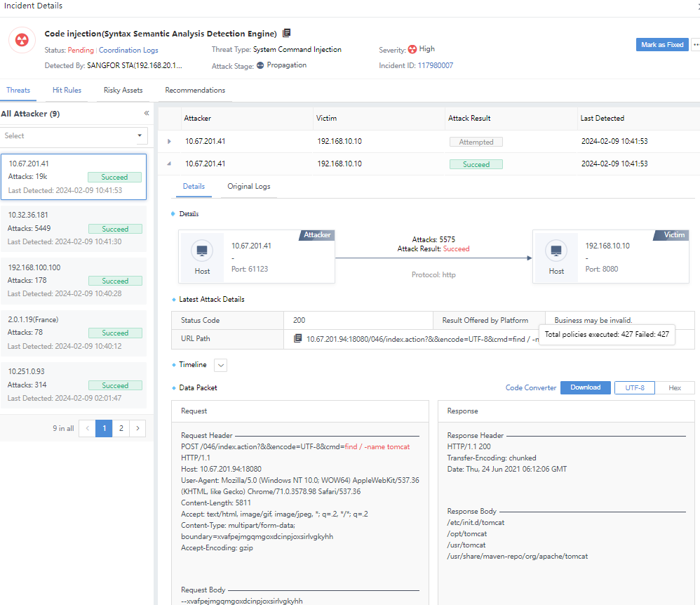Expand the Timeline section
Screen dimensions: 700x605
pos(220,365)
